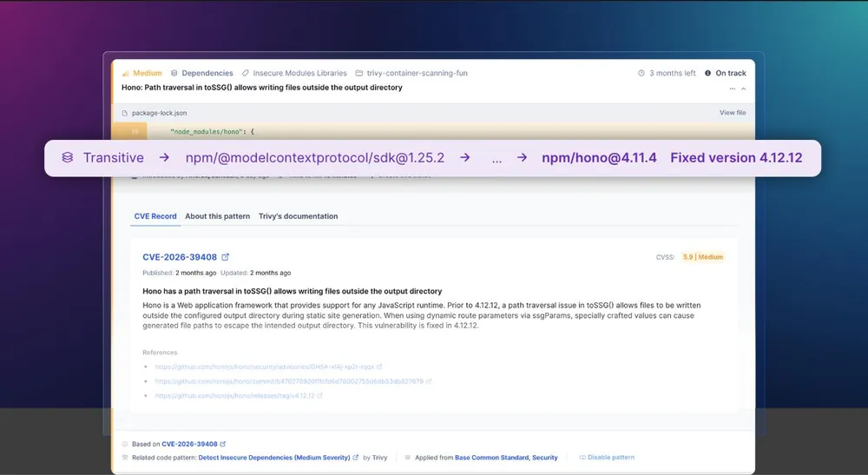Collapse the issue card using the chevron
The width and height of the screenshot is (868, 475).
[744, 89]
